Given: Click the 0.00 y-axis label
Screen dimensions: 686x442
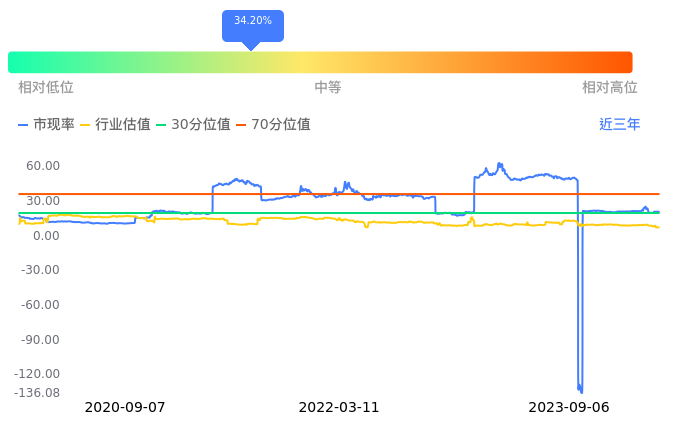Looking at the screenshot, I should coord(47,236).
